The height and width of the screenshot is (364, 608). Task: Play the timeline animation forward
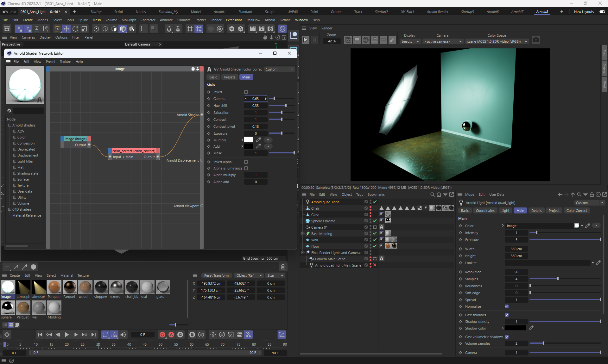click(x=66, y=335)
